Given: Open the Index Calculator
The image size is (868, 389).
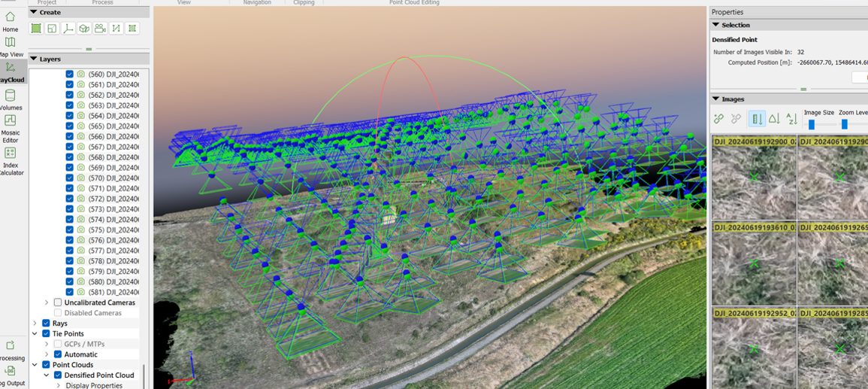Looking at the screenshot, I should (10, 161).
